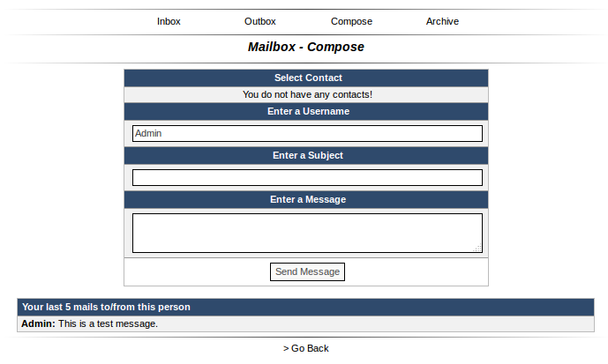Go to the Outbox tab
Screen dimensions: 608x364
coord(259,21)
